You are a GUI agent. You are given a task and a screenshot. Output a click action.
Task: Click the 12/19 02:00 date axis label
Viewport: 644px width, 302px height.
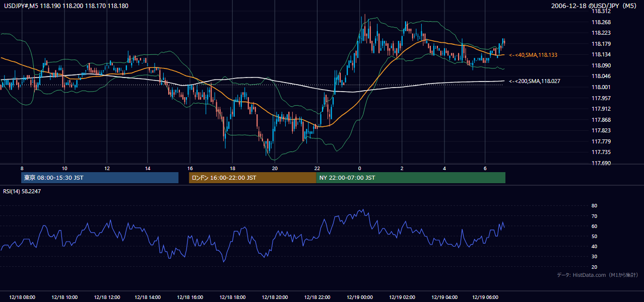(x=402, y=297)
